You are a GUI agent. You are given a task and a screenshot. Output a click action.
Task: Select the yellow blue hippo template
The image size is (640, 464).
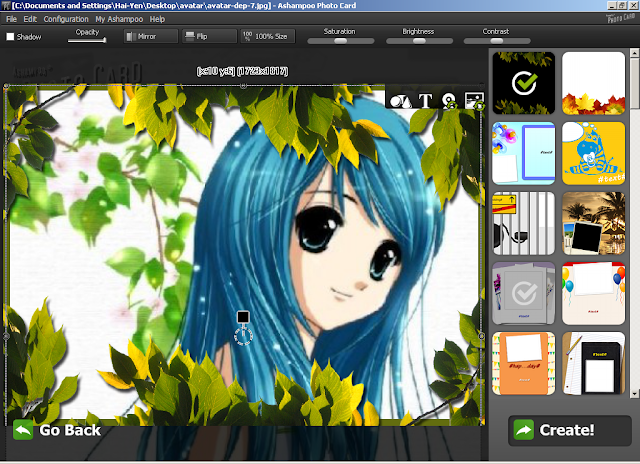point(593,153)
